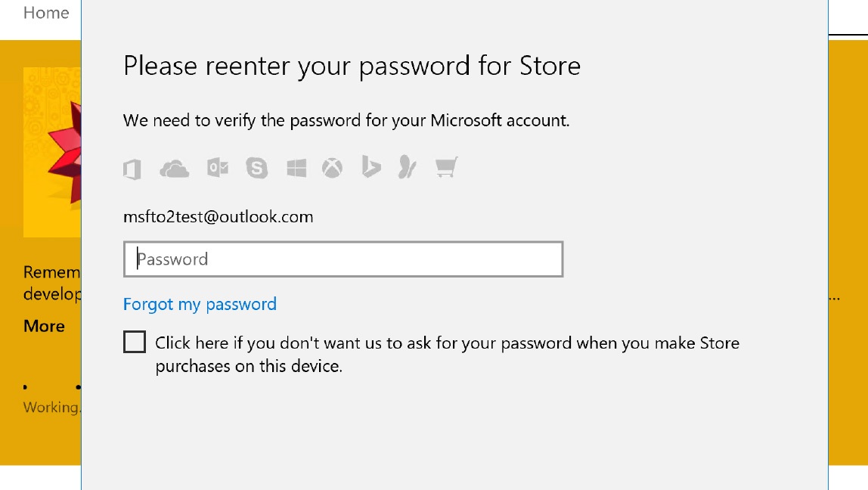Click the Bing logo icon
The image size is (868, 490).
click(371, 167)
